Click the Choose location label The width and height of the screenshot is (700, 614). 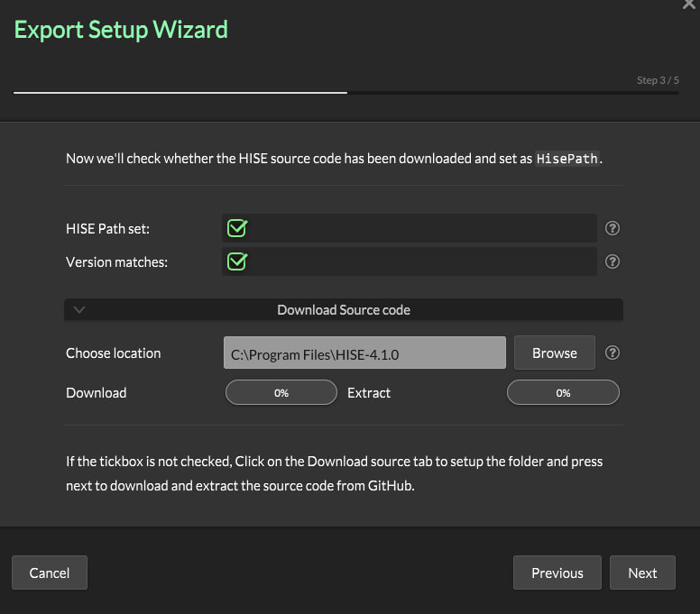pyautogui.click(x=113, y=353)
